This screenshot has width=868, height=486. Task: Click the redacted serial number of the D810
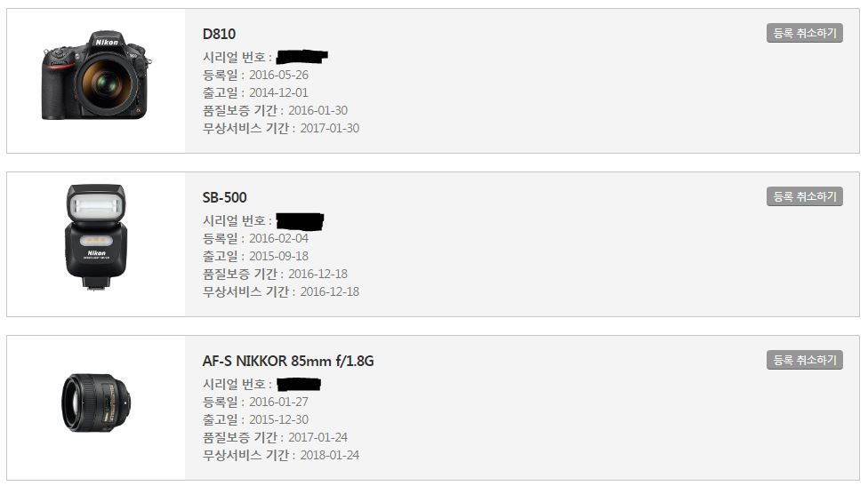tap(301, 57)
